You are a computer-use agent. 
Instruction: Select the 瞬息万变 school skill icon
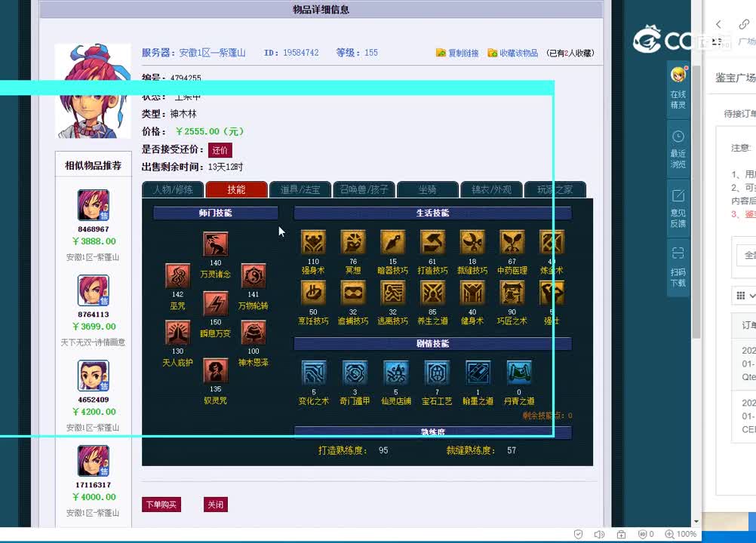216,304
